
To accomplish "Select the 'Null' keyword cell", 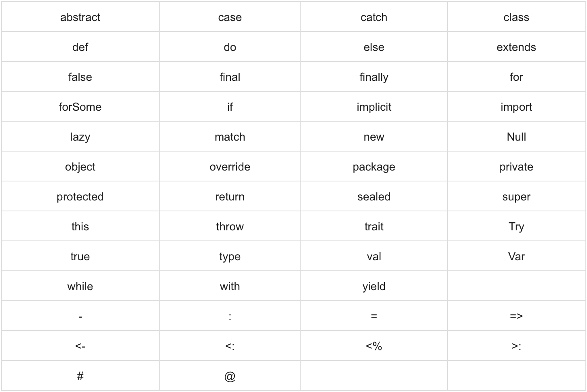I will [516, 137].
